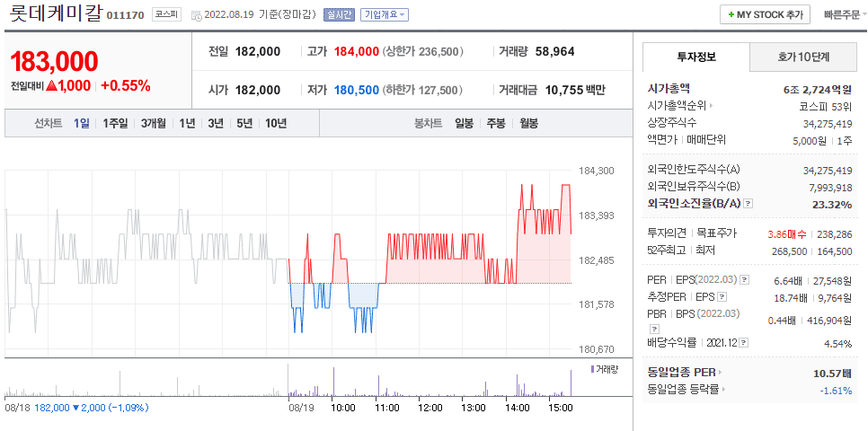Click the 14:00 time label on chart axis

pos(517,408)
